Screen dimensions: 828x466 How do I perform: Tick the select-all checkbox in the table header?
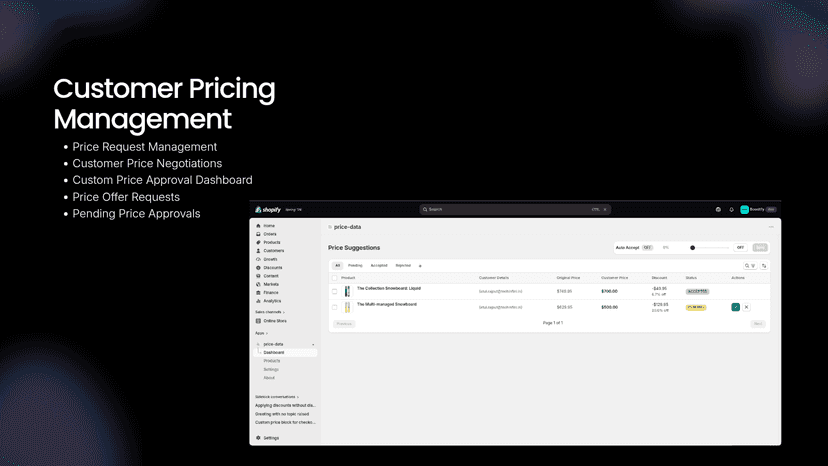(334, 278)
